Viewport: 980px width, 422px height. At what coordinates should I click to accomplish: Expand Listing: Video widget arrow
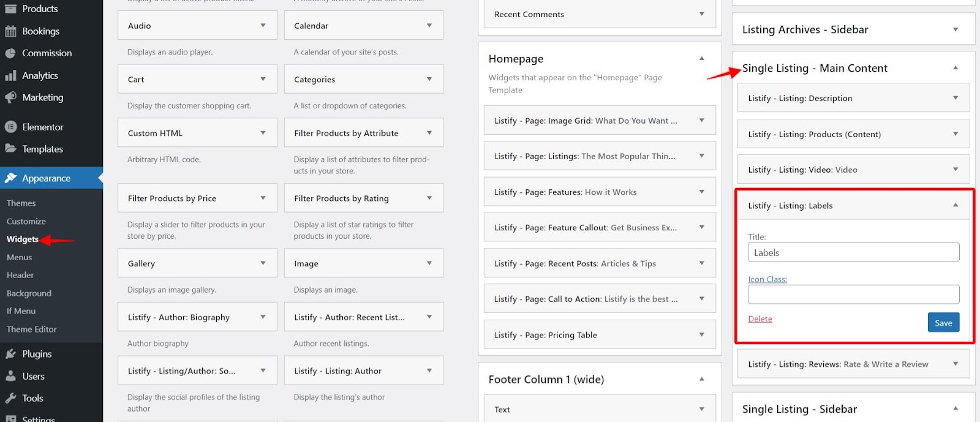[956, 169]
